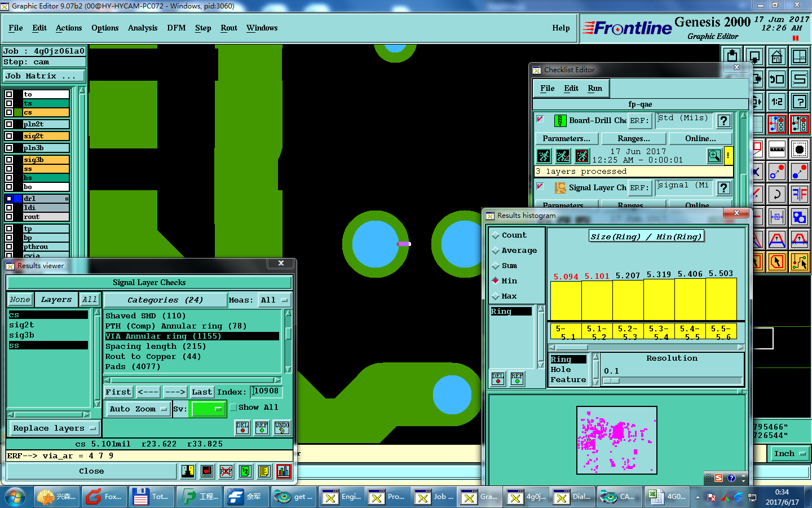812x508 pixels.
Task: Click the question mark help for Board-Drill check
Action: [x=724, y=120]
